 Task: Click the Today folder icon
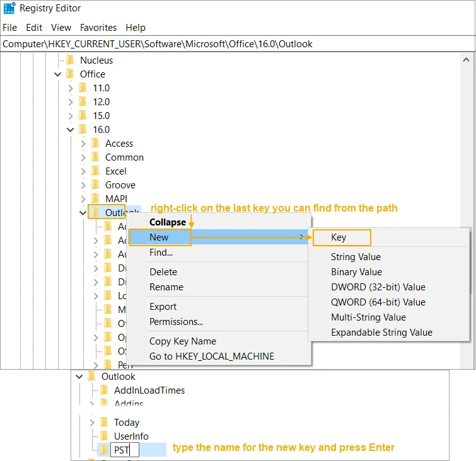tap(104, 422)
